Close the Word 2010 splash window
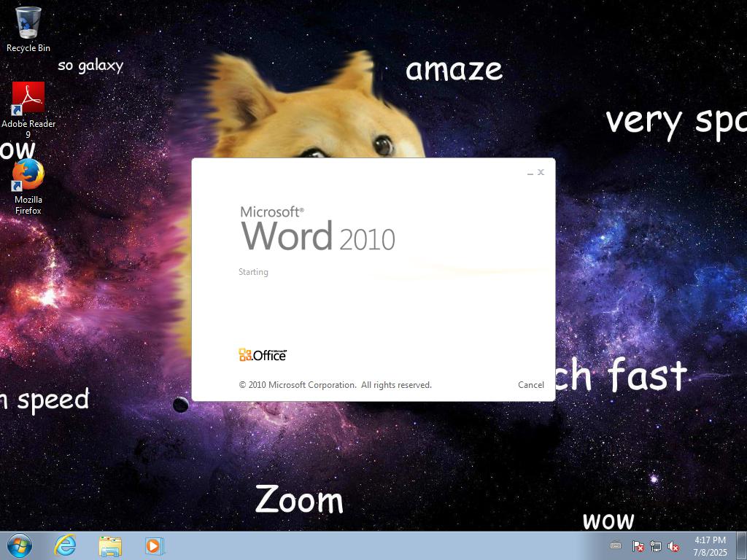This screenshot has height=560, width=747. [541, 172]
